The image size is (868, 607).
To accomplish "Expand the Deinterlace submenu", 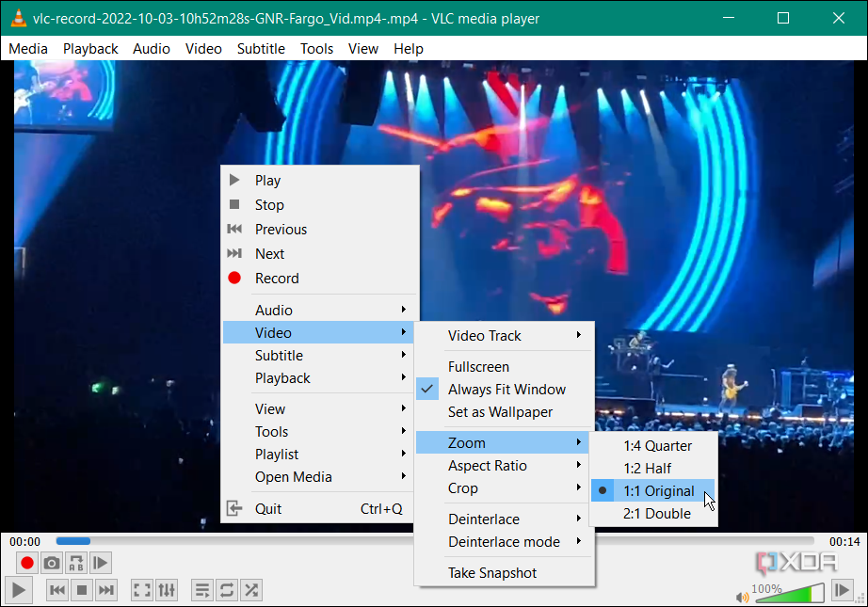I will pyautogui.click(x=505, y=519).
